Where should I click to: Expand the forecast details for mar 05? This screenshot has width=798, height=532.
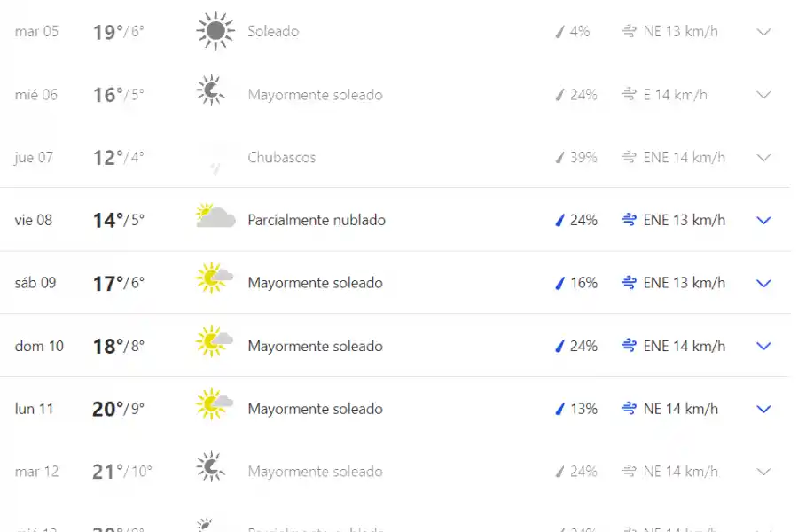[x=763, y=32]
